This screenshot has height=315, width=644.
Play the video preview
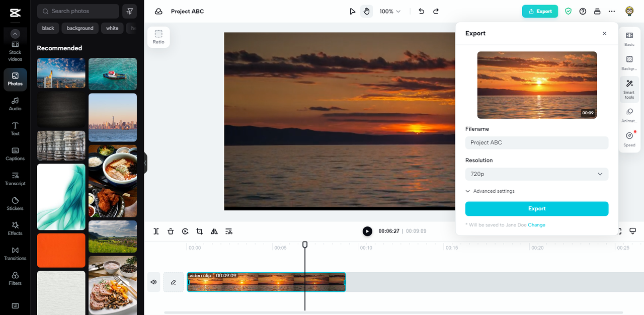click(x=367, y=231)
